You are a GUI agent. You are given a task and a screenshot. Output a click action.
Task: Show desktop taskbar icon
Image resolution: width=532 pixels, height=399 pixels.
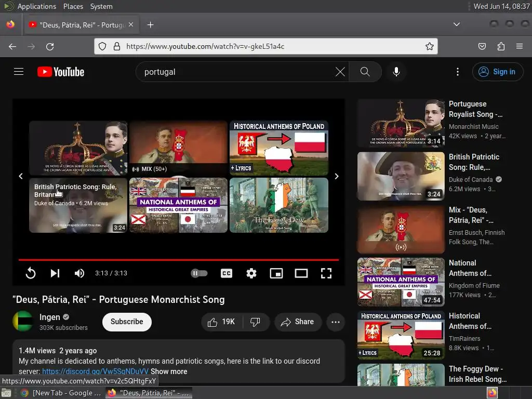click(x=6, y=393)
